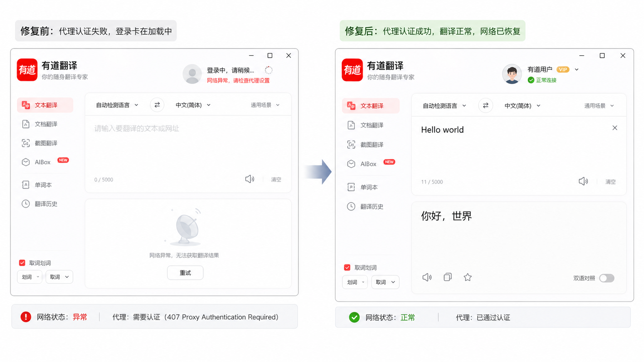Expand 中文(简体) dropdown in the right window

click(522, 106)
